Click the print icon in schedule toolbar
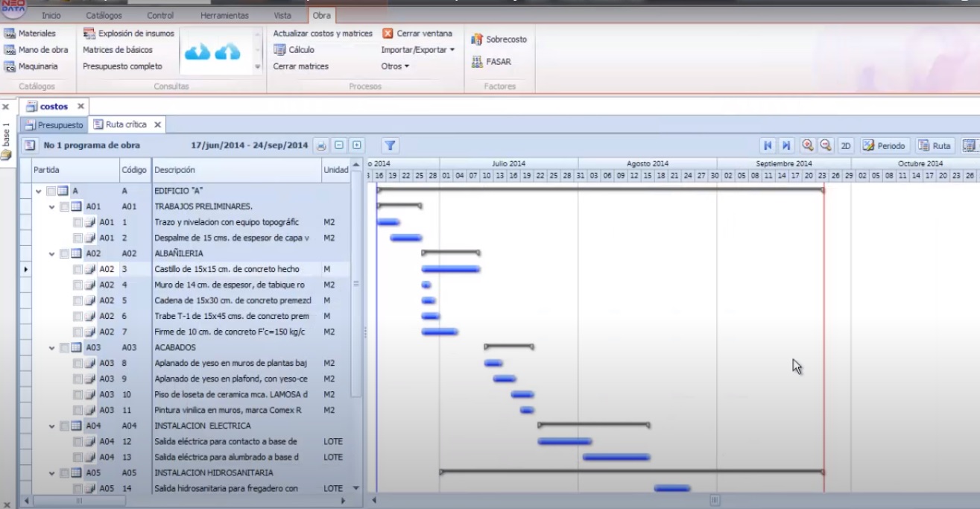Screen dimensions: 980x509 click(320, 146)
